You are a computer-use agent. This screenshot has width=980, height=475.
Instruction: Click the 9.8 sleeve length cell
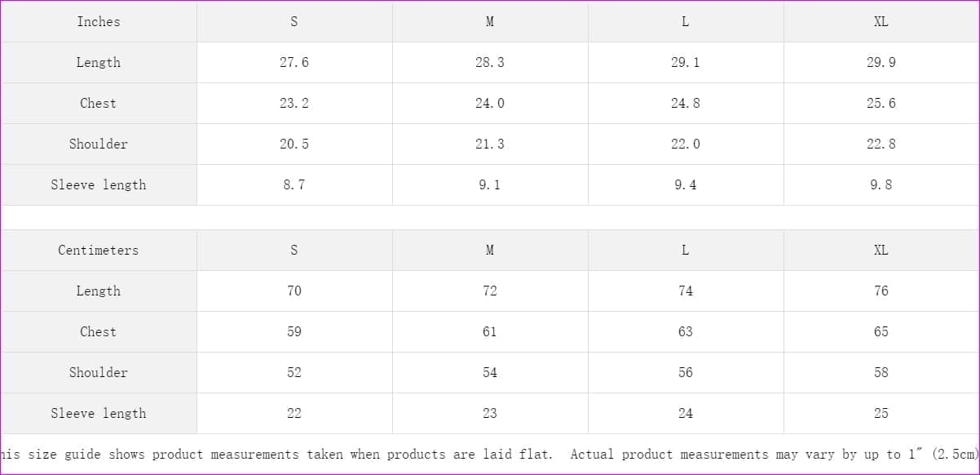pyautogui.click(x=881, y=185)
